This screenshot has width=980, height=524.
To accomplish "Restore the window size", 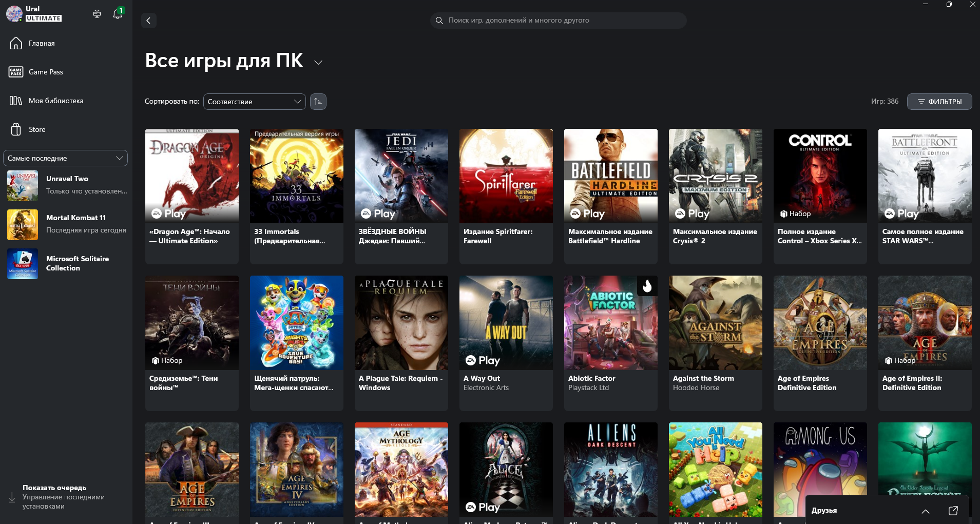I will pyautogui.click(x=949, y=4).
